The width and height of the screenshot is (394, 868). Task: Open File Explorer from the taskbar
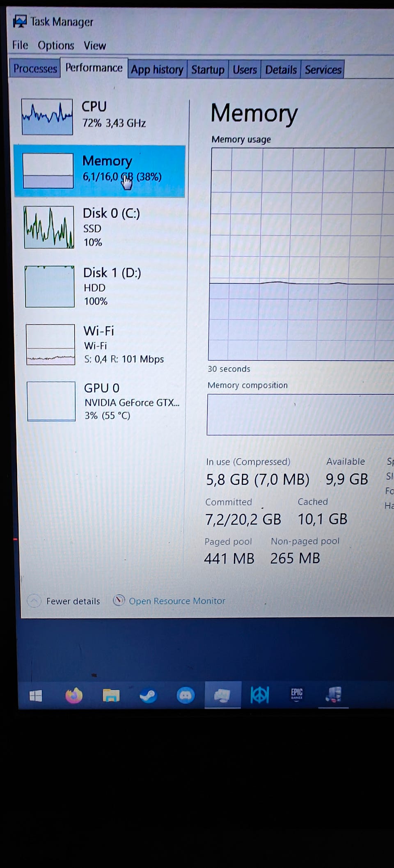pos(111,696)
